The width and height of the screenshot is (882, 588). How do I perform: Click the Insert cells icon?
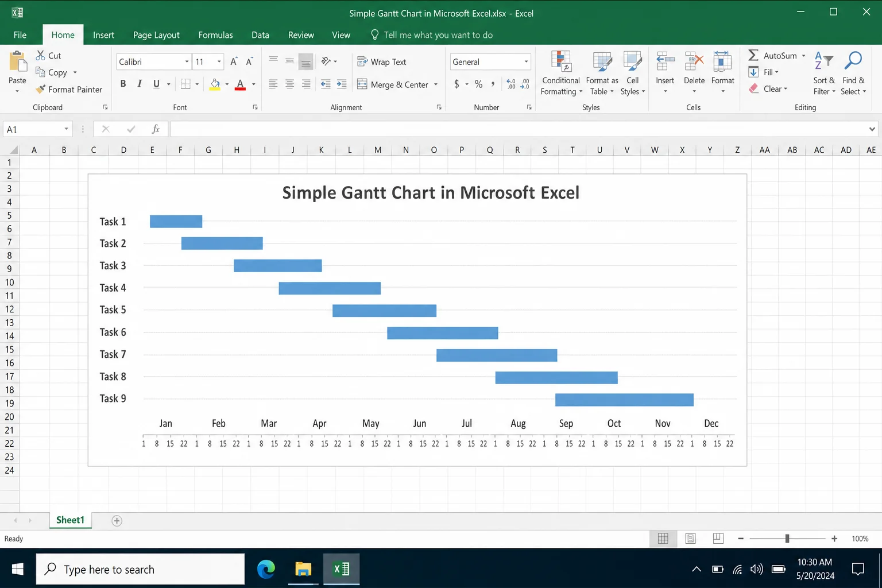(665, 61)
